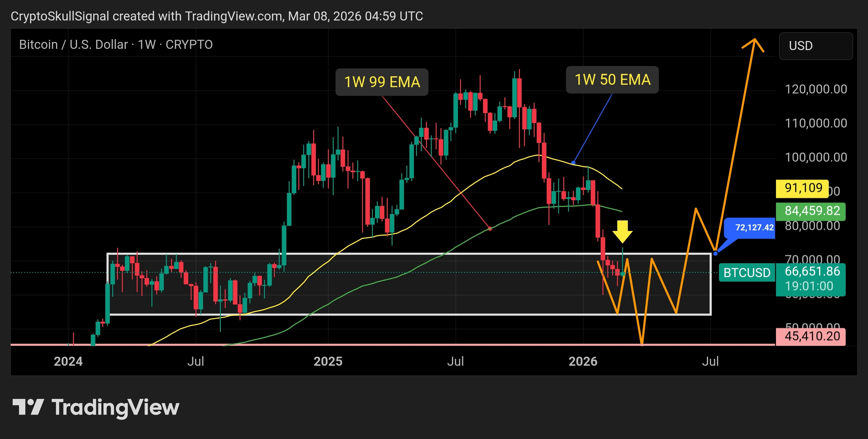Click the TradingView logo icon
The width and height of the screenshot is (868, 439).
(x=28, y=407)
